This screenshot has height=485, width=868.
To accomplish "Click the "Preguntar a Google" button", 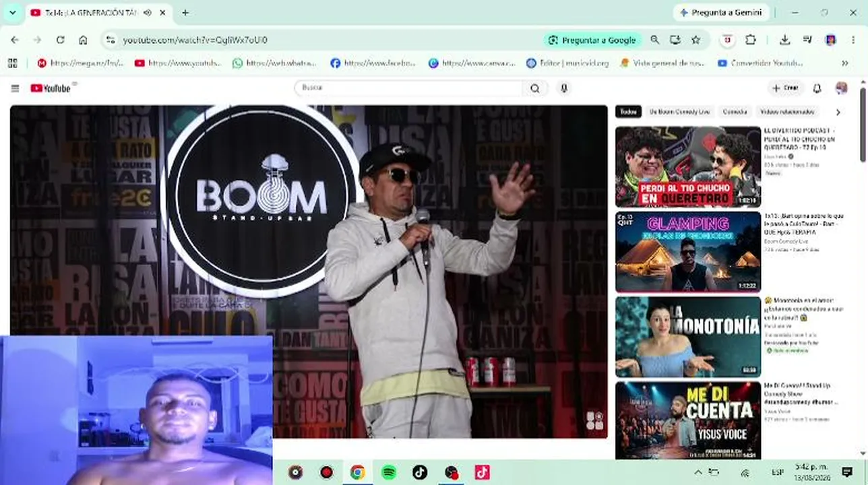I will [x=592, y=40].
